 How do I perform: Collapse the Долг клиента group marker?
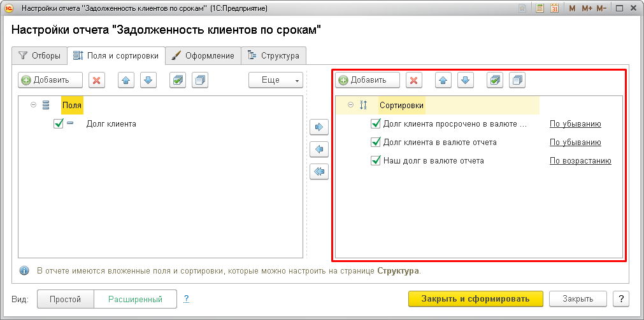click(70, 123)
